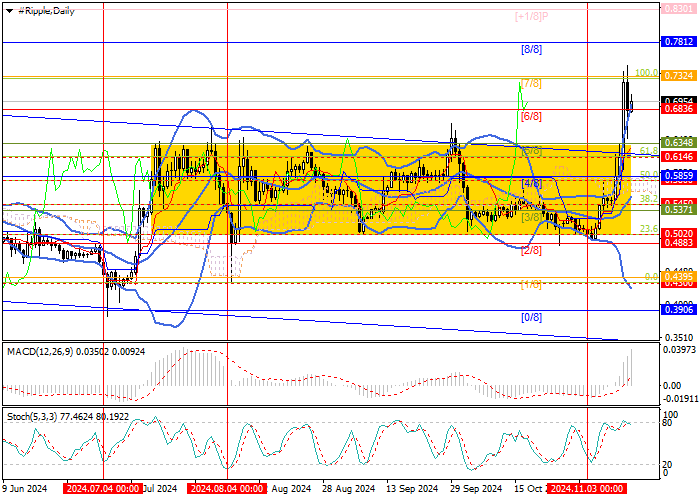
Task: Select the orange 0.7324 price label
Action: click(x=679, y=75)
